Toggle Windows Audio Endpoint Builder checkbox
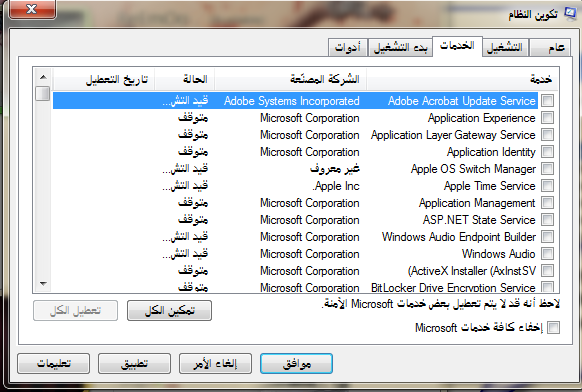The height and width of the screenshot is (392, 582). click(x=547, y=237)
